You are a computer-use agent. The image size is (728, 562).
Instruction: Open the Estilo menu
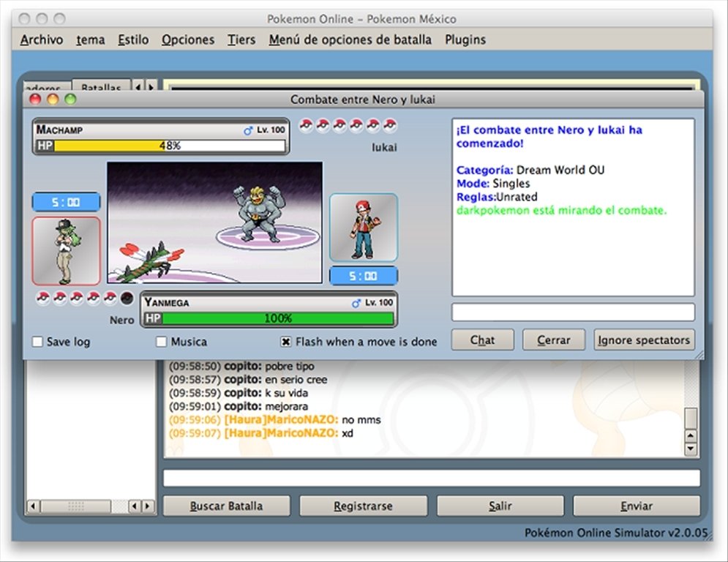[x=132, y=40]
